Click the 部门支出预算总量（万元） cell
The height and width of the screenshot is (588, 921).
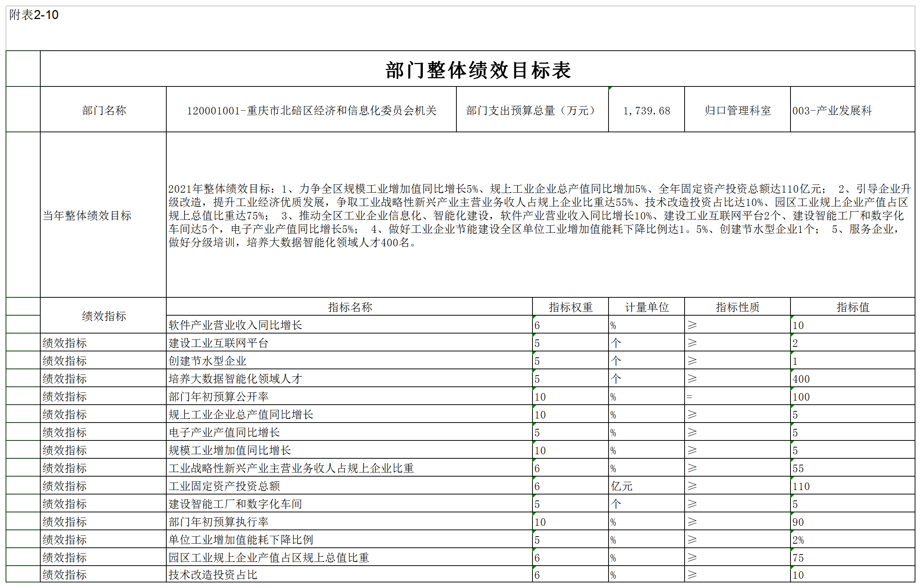coord(532,109)
